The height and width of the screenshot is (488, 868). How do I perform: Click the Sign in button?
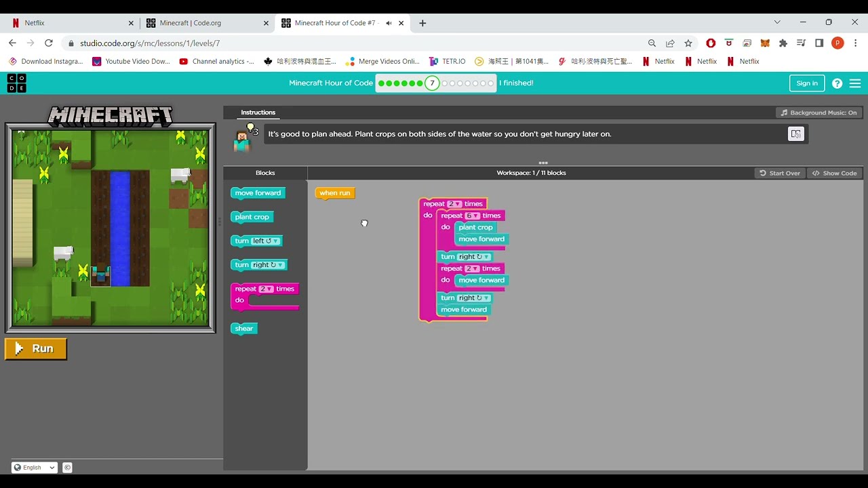click(807, 83)
